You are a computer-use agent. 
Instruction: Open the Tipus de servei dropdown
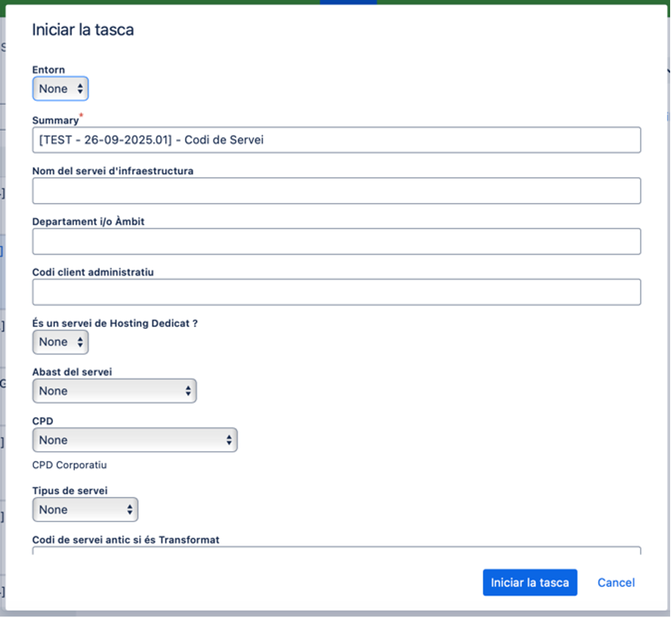pyautogui.click(x=85, y=510)
